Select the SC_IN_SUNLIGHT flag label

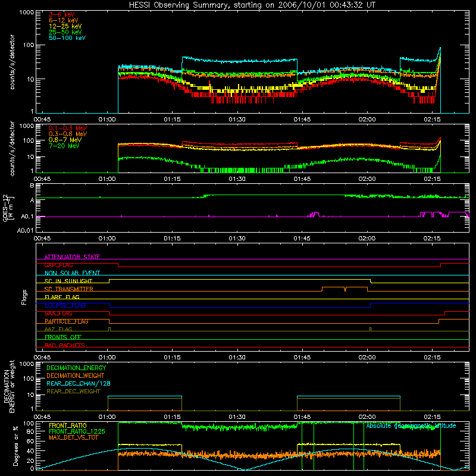coord(68,281)
